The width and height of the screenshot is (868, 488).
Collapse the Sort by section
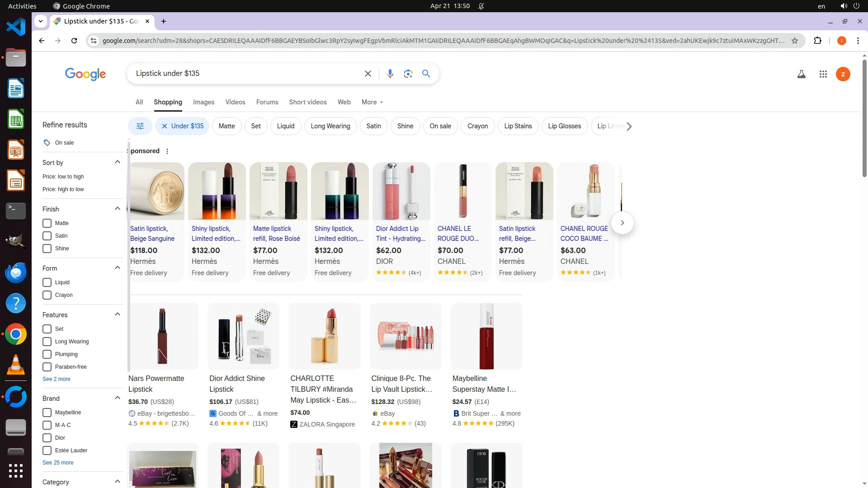(118, 162)
